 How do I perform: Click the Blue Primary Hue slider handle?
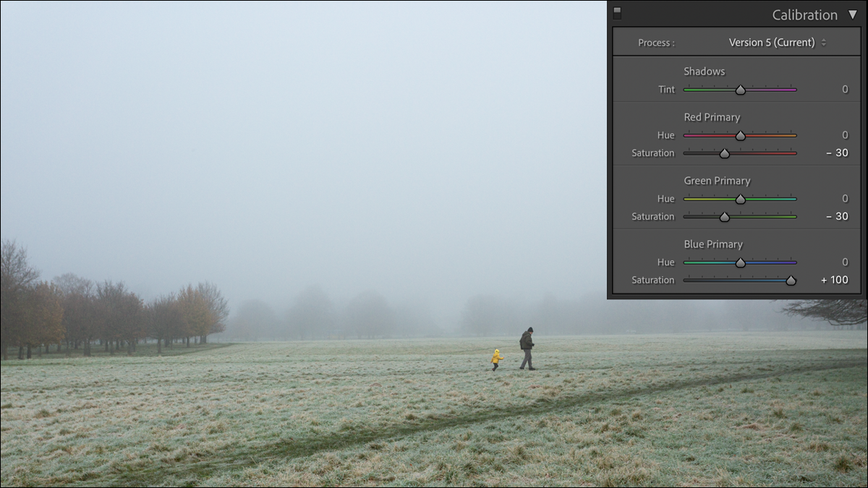point(740,263)
